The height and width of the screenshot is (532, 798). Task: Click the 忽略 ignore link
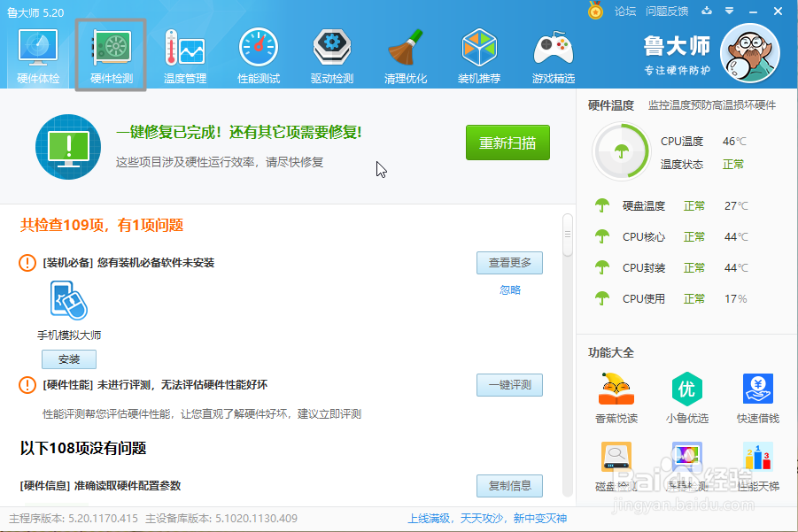coord(510,290)
